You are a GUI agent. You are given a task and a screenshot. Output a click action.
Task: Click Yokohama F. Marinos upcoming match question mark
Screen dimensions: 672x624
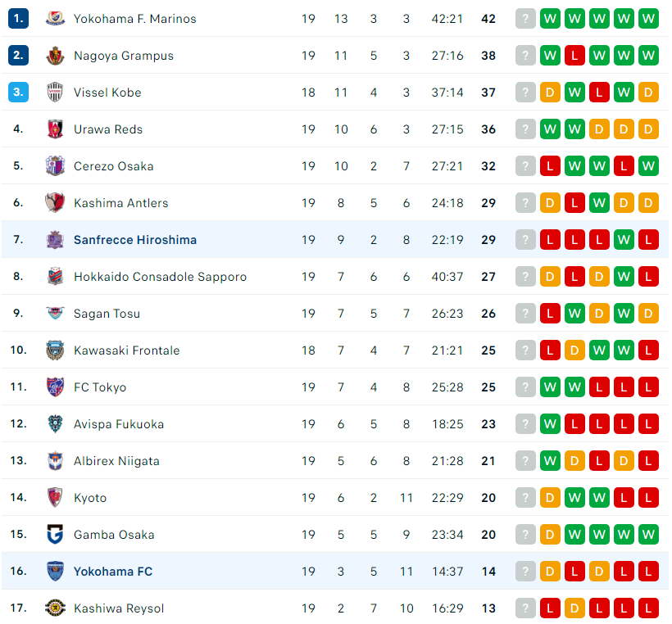coord(525,18)
